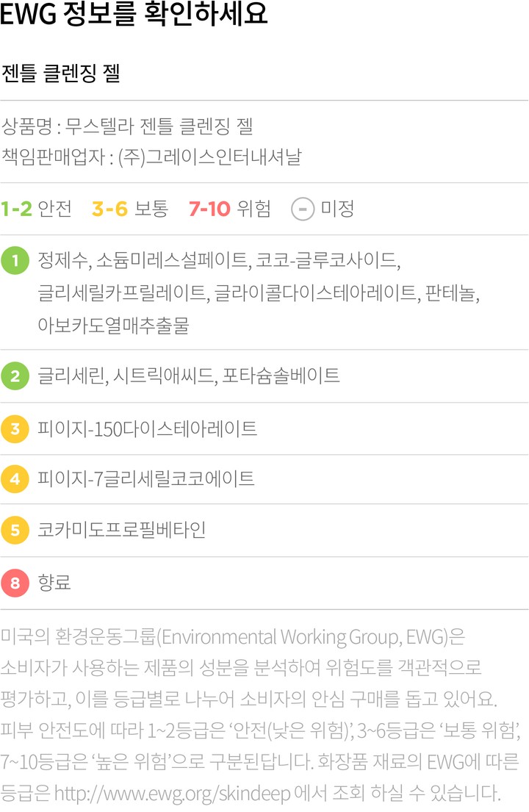Click the gray 미정 dash circle icon
This screenshot has height=812, width=529.
(302, 209)
